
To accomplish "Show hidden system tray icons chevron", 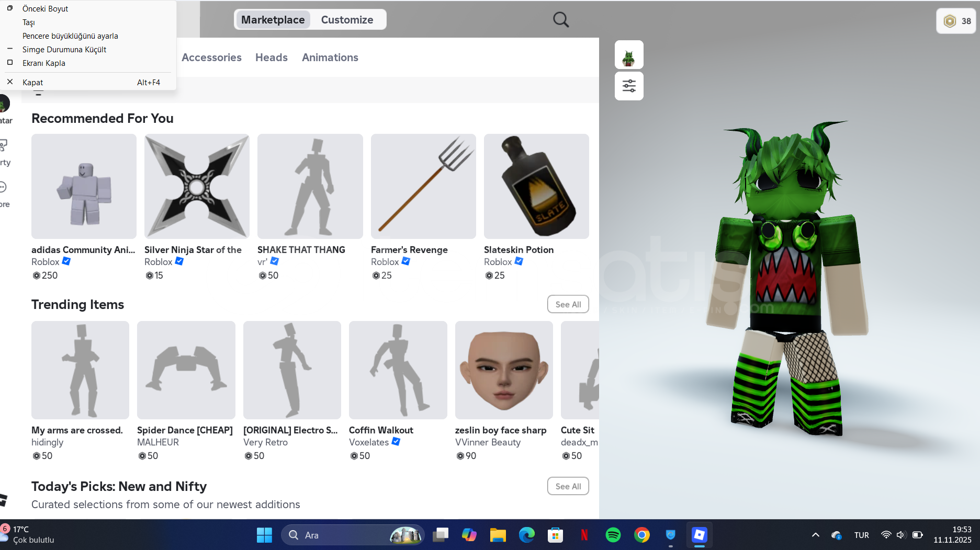I will (x=815, y=535).
